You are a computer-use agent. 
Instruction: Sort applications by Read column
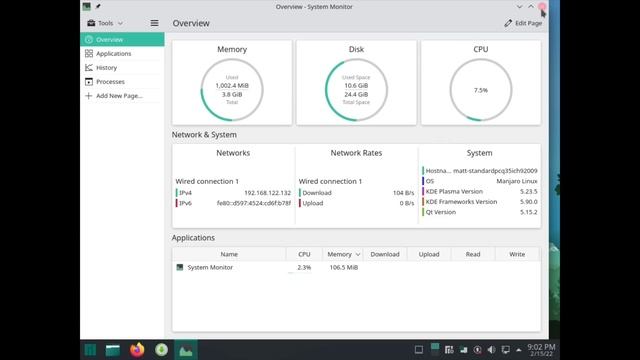point(473,254)
